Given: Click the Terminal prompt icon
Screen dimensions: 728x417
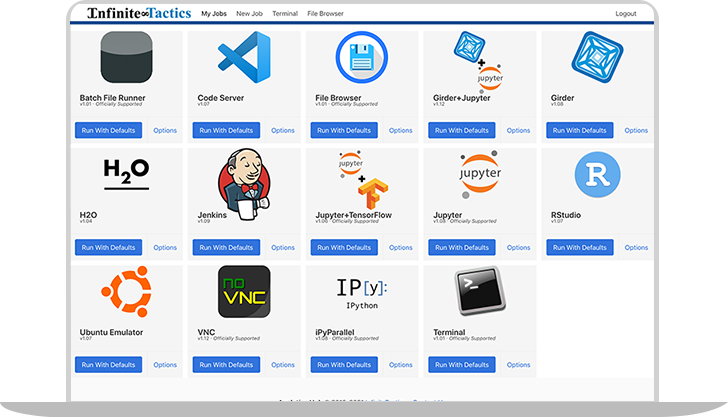Looking at the screenshot, I should point(480,291).
